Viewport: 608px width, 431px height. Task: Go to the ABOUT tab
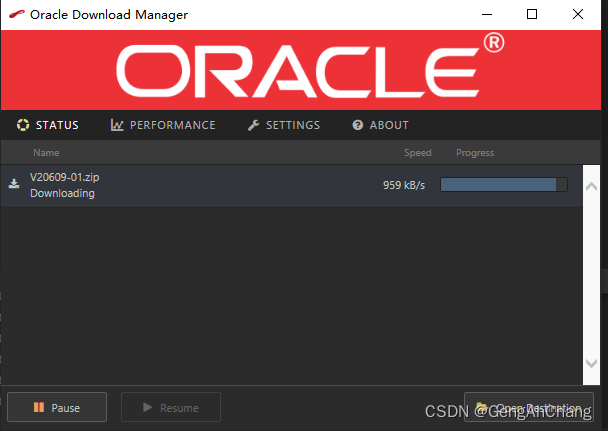[380, 125]
